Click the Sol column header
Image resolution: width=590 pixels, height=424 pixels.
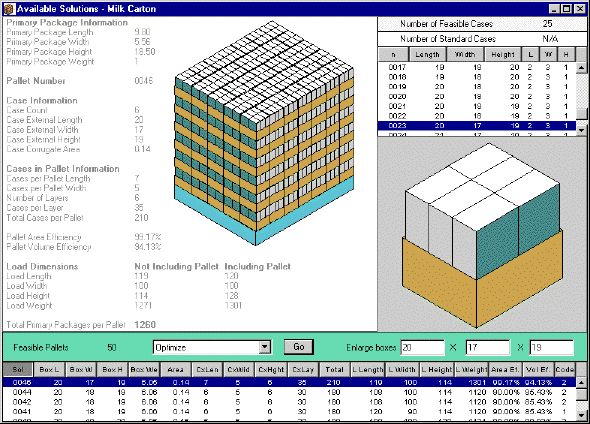point(18,369)
